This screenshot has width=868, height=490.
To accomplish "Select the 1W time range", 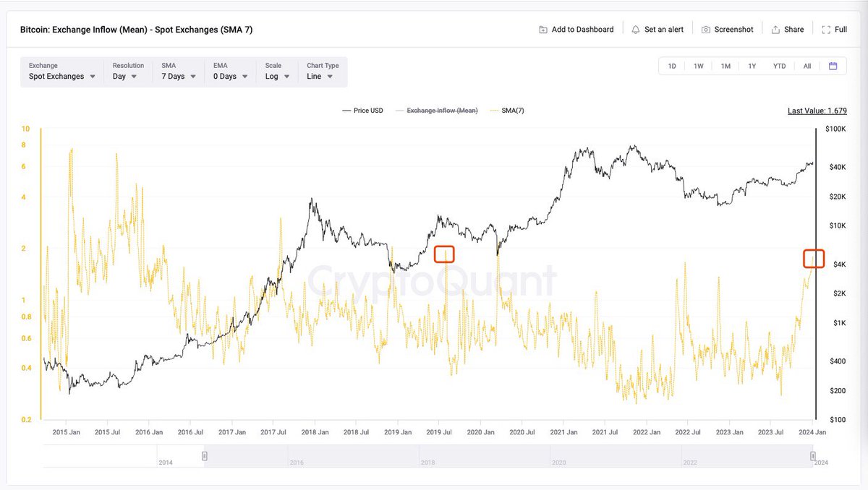I will pos(699,66).
